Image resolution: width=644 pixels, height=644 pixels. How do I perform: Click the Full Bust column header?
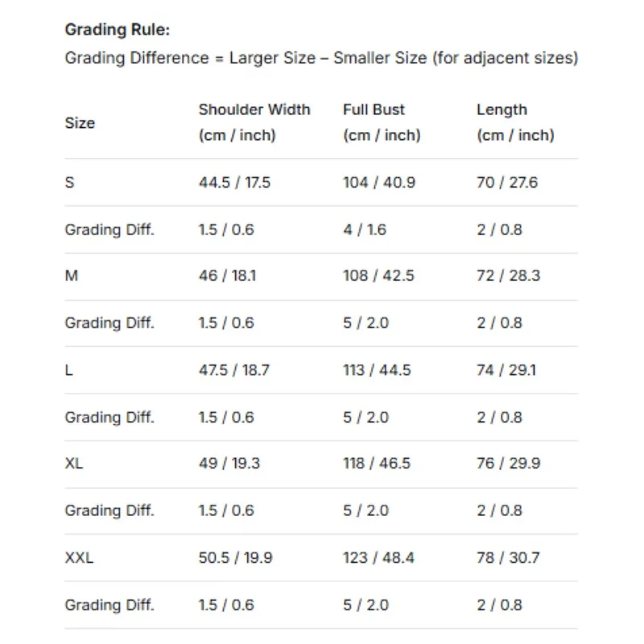pos(382,122)
